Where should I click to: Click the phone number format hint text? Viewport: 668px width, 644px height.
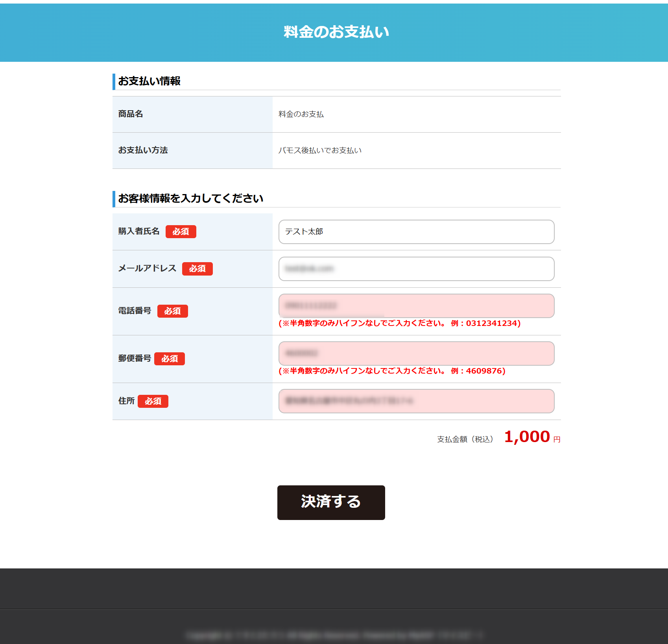pyautogui.click(x=399, y=324)
